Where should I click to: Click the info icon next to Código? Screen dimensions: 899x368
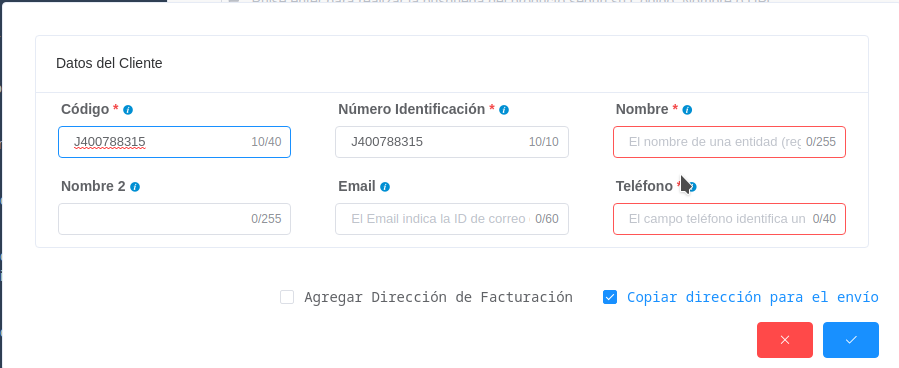[128, 110]
